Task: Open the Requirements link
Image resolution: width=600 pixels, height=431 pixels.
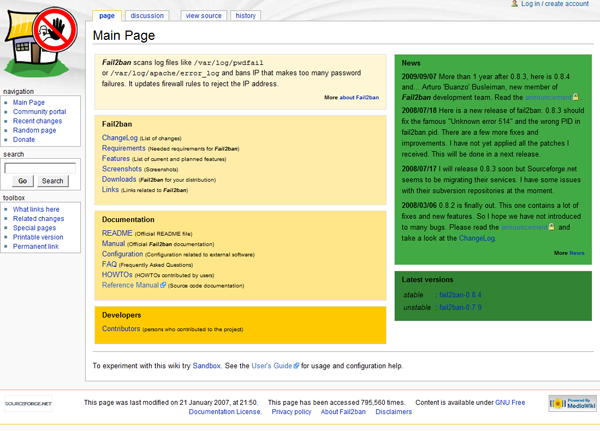Action: point(124,148)
